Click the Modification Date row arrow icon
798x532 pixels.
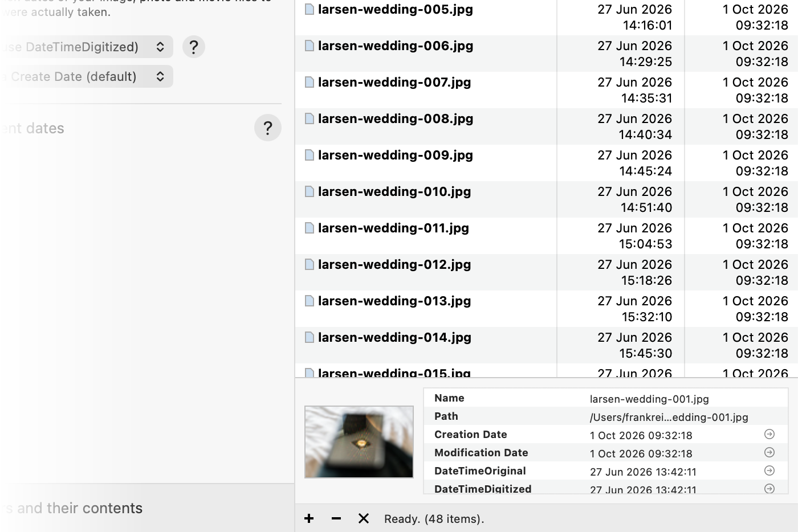[769, 453]
